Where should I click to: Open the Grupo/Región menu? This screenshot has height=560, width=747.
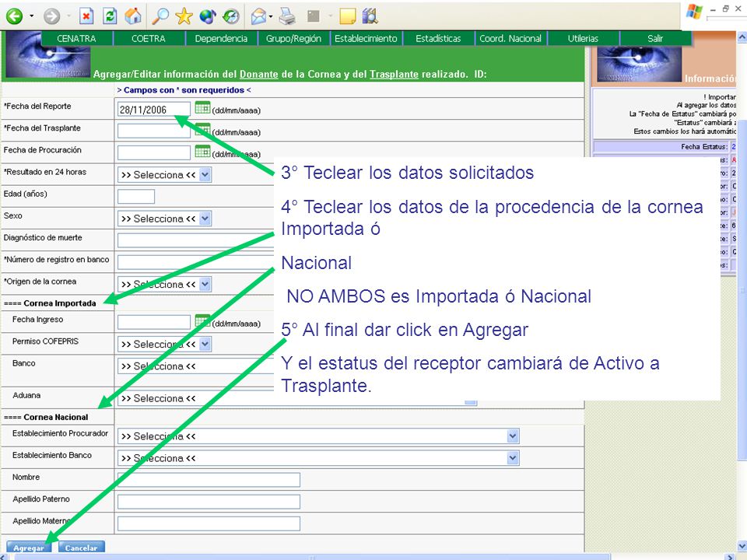coord(293,39)
